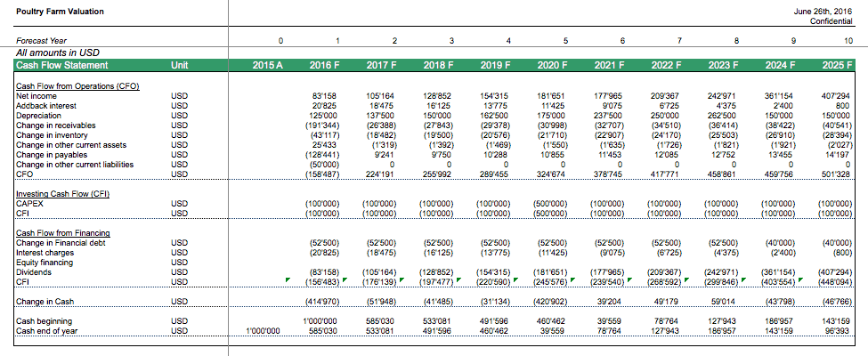
Task: Click the "Change in other current assets" label
Action: point(71,145)
